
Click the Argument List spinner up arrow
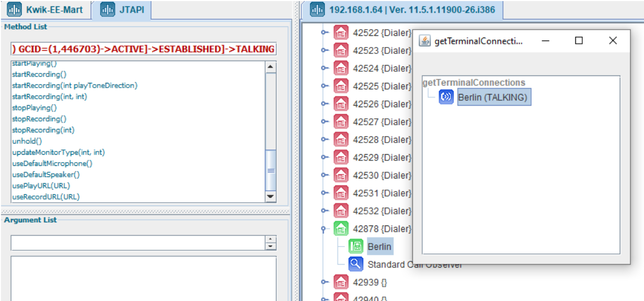[270, 239]
